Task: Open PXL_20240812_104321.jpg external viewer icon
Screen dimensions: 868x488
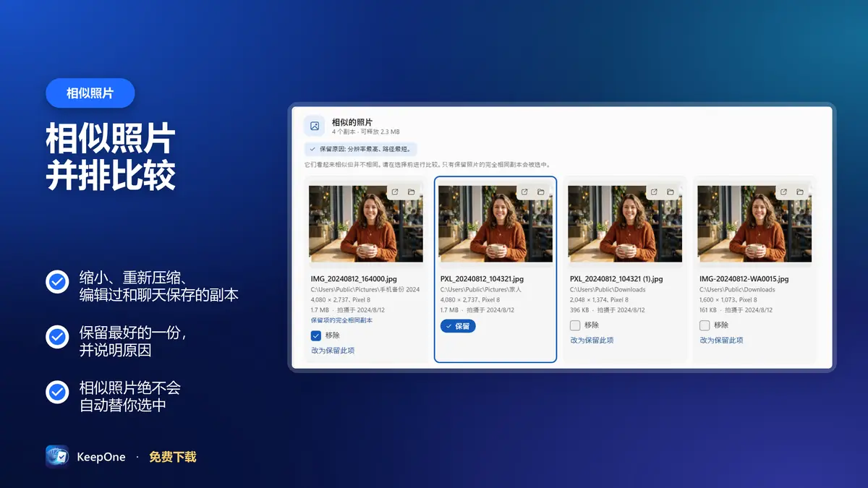Action: tap(524, 192)
